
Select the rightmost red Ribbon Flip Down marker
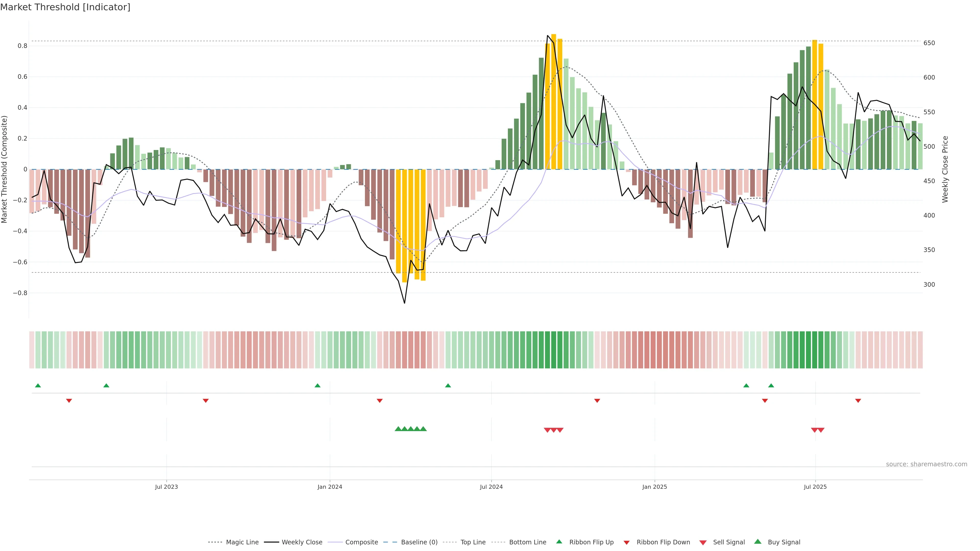pos(858,401)
